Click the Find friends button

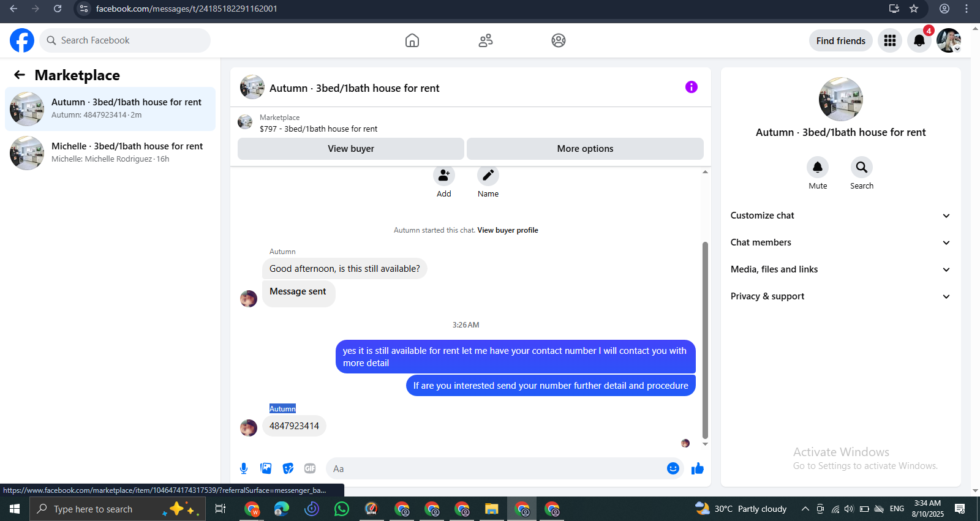[841, 40]
